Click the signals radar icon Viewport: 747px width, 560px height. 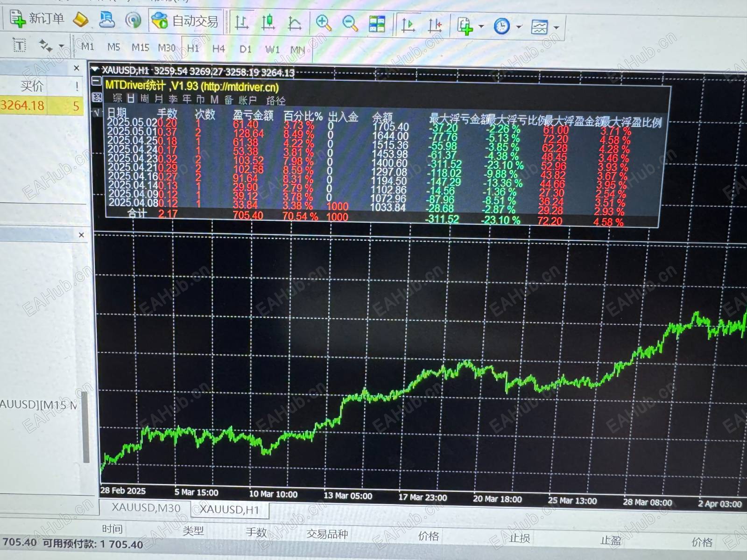133,20
